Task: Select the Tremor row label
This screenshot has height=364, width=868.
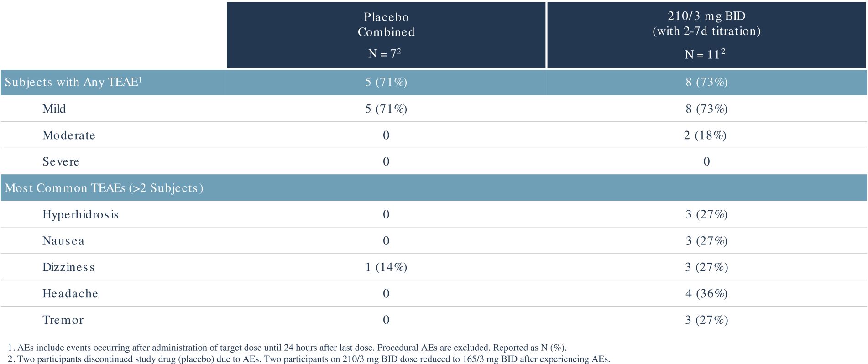Action: [63, 320]
